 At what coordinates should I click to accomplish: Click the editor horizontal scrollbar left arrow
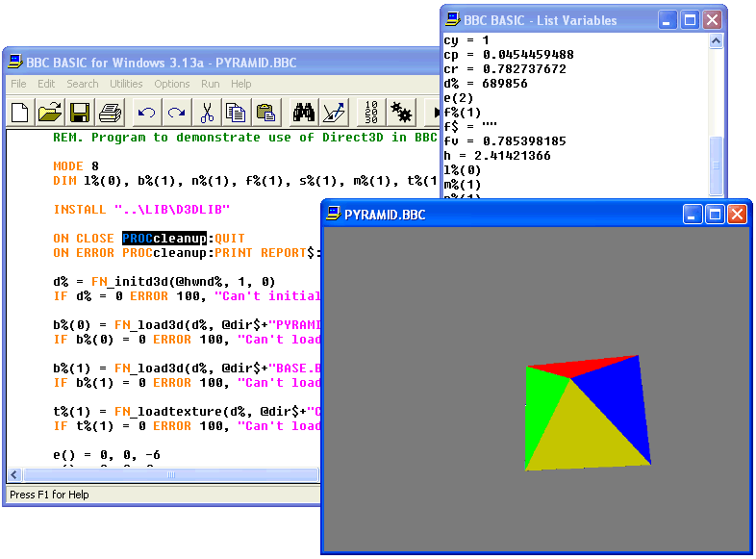[15, 474]
